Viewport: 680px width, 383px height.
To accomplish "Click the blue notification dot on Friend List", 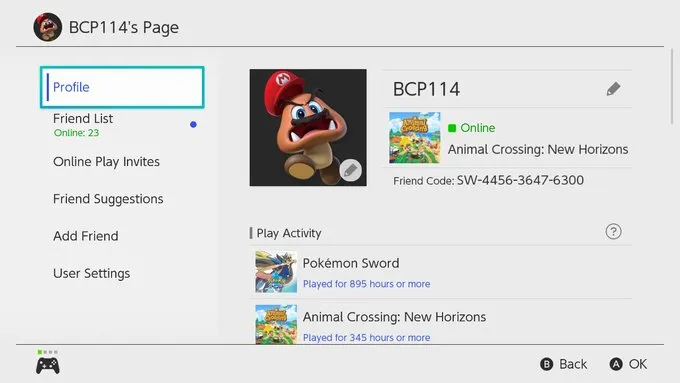I will pos(193,124).
